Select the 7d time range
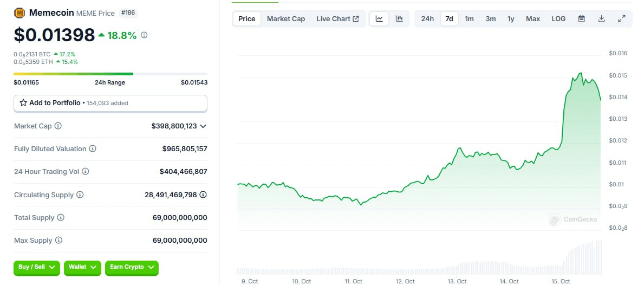This screenshot has height=285, width=644. pyautogui.click(x=450, y=19)
